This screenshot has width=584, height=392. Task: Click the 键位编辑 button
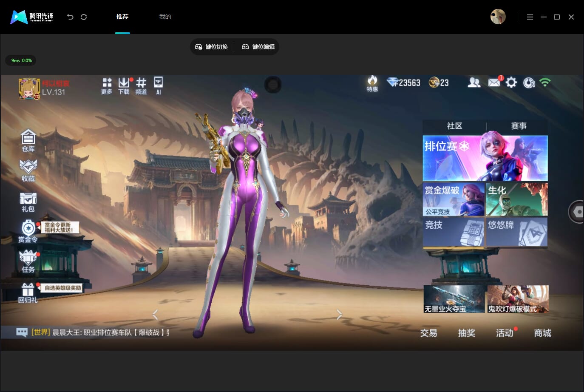pyautogui.click(x=258, y=47)
